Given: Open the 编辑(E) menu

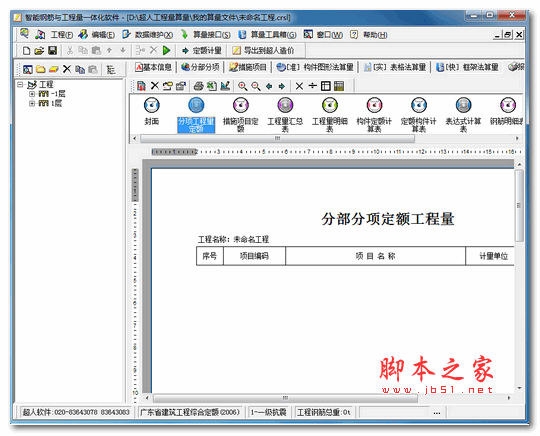Looking at the screenshot, I should [103, 35].
